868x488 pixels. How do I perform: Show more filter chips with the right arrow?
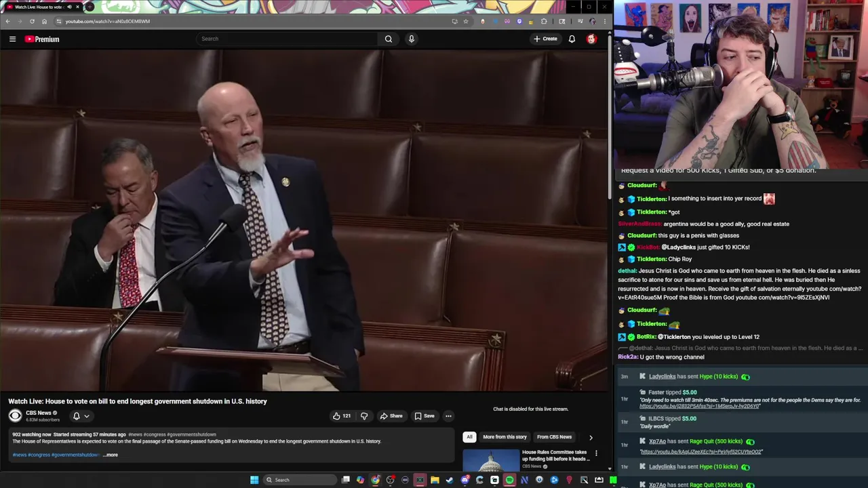591,437
